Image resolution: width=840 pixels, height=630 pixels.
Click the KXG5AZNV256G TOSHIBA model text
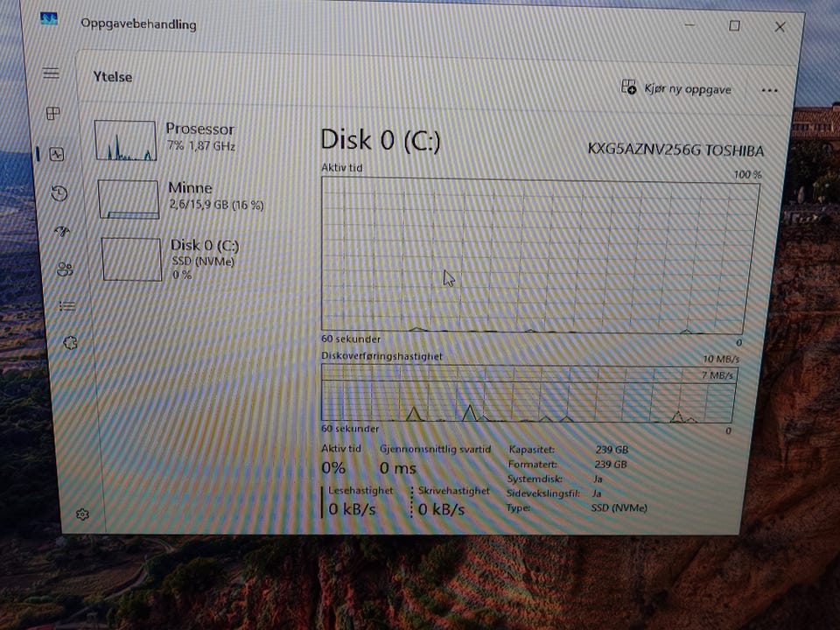(x=675, y=150)
